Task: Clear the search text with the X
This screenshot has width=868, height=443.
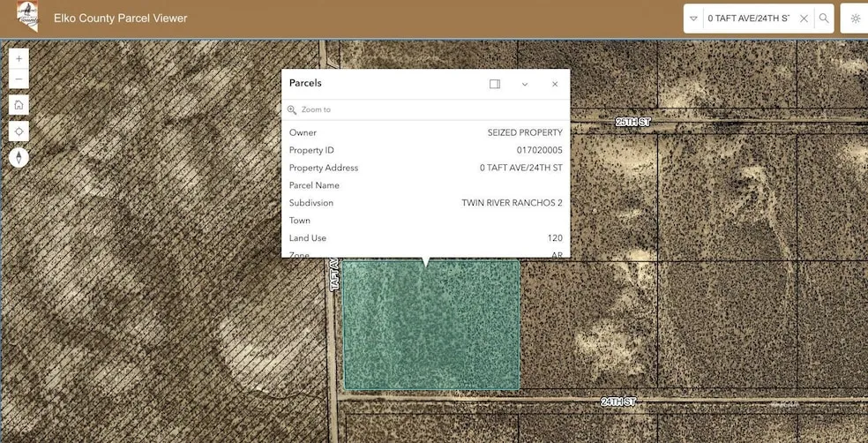Action: [804, 19]
